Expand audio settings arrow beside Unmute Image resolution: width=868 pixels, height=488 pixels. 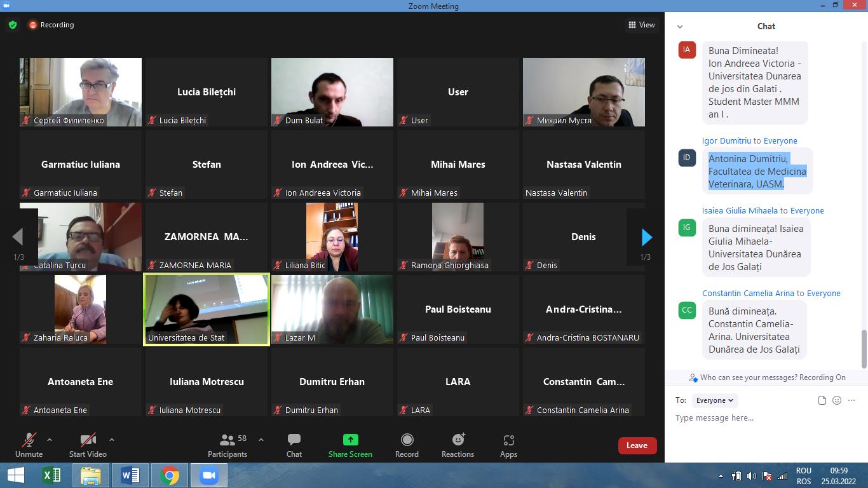[x=50, y=440]
